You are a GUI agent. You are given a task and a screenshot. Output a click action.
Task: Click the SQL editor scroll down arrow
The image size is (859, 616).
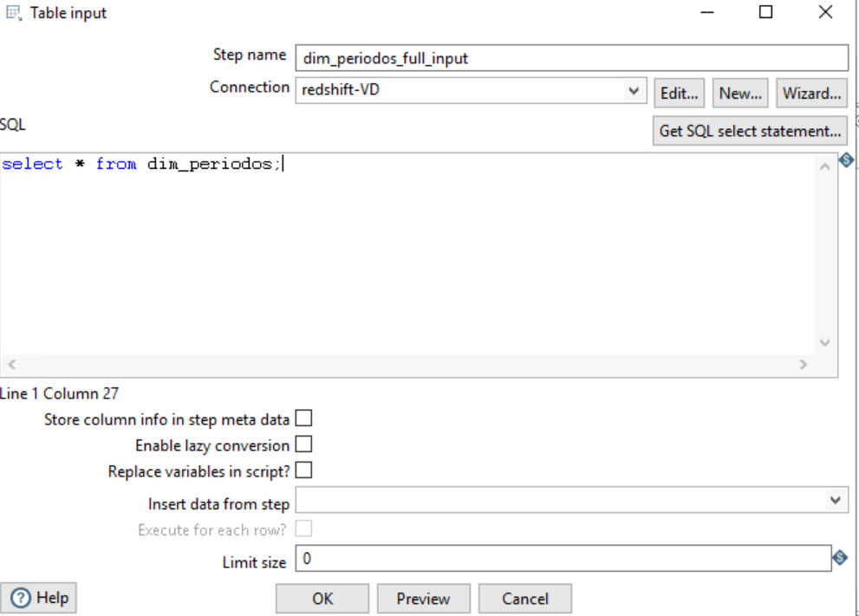[824, 343]
